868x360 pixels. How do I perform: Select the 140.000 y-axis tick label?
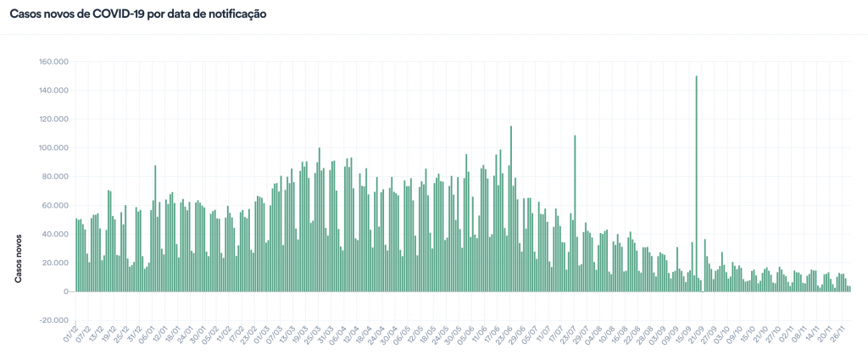pyautogui.click(x=53, y=91)
